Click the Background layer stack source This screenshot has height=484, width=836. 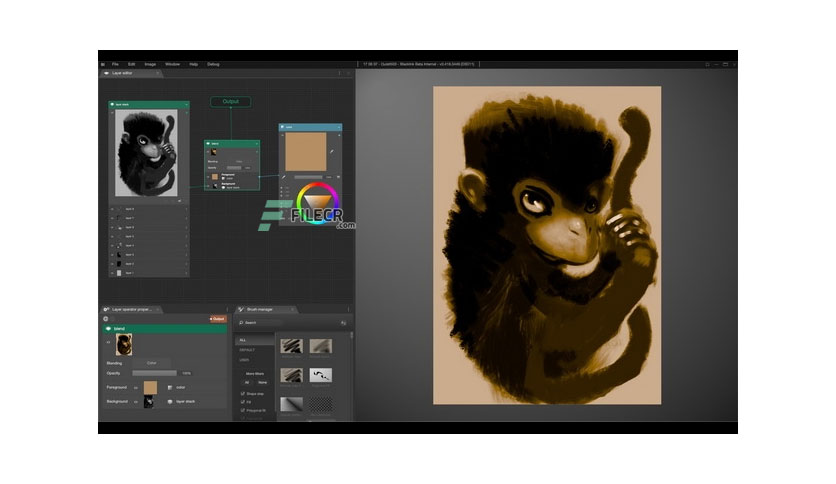tap(182, 401)
